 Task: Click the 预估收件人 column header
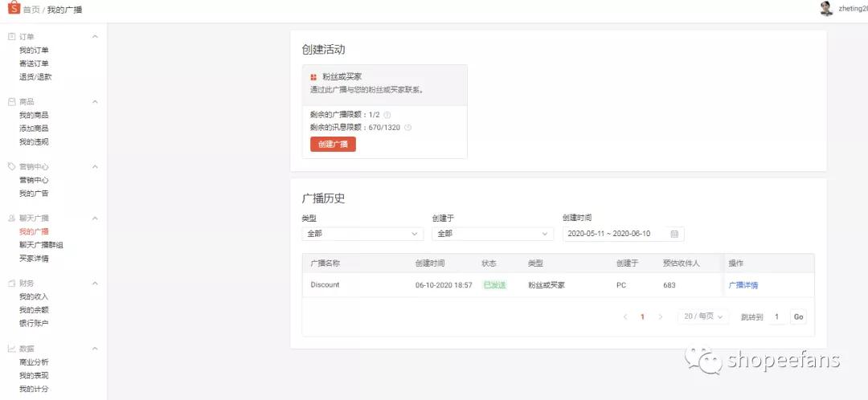point(681,263)
